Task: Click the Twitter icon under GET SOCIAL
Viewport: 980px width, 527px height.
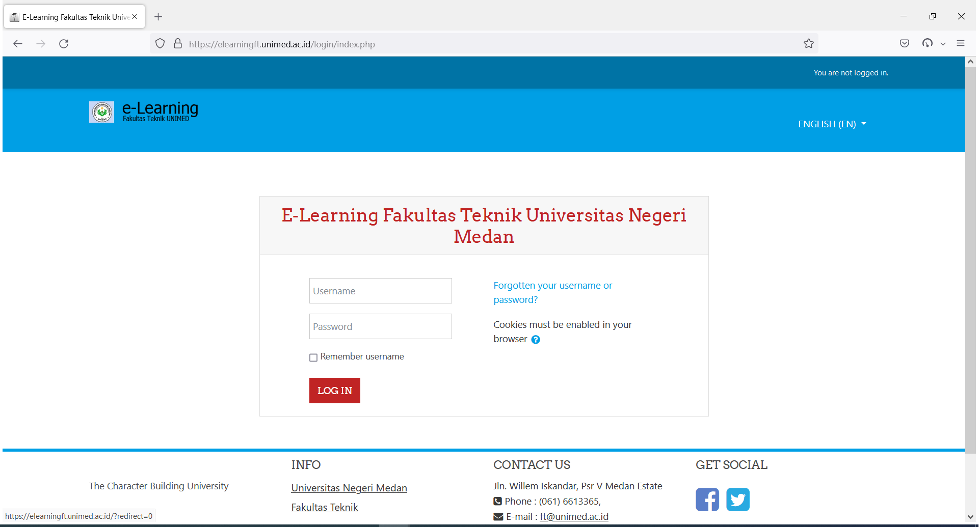Action: click(x=738, y=500)
